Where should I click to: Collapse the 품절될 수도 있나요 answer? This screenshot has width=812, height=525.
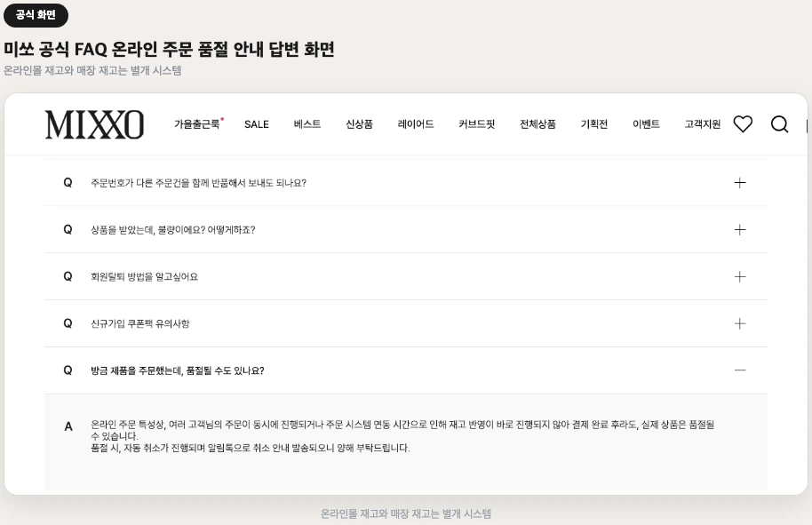pos(740,370)
